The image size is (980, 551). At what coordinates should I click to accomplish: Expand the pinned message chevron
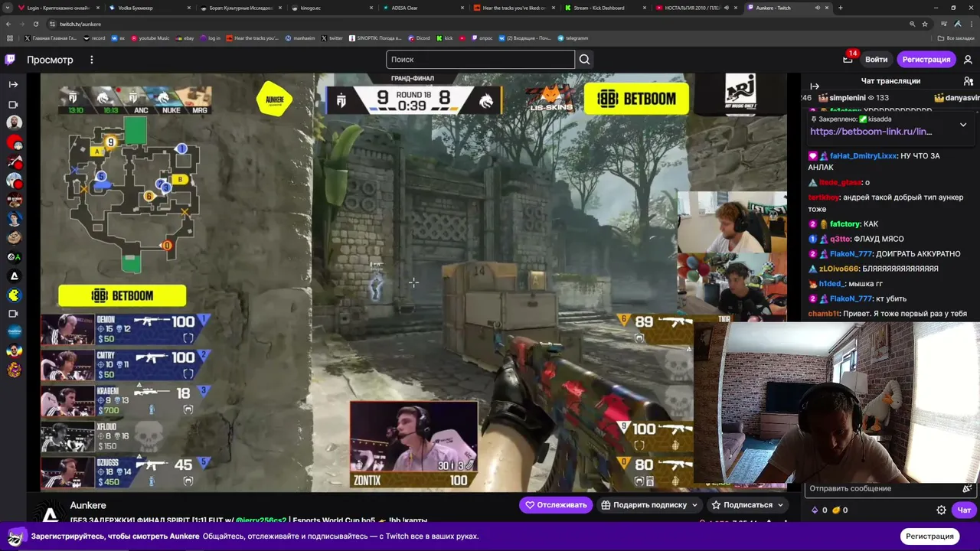point(963,125)
